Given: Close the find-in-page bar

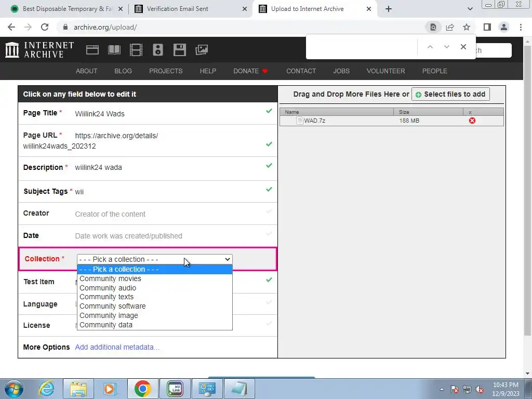Looking at the screenshot, I should point(463,47).
